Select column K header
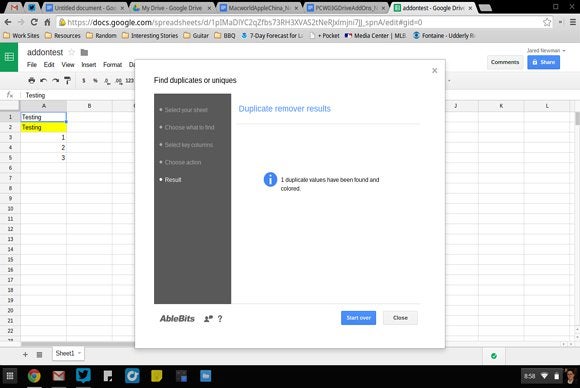The height and width of the screenshot is (388, 580). tap(501, 106)
